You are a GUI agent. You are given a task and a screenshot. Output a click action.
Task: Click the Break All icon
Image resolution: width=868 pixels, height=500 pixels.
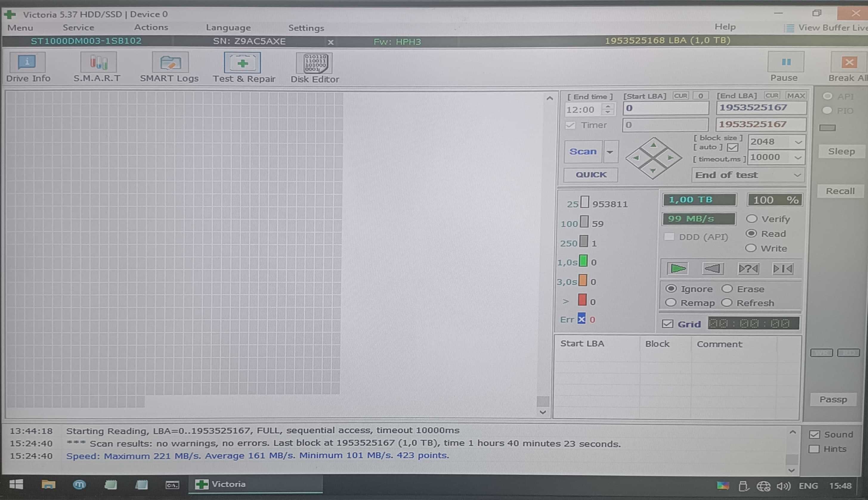coord(849,62)
